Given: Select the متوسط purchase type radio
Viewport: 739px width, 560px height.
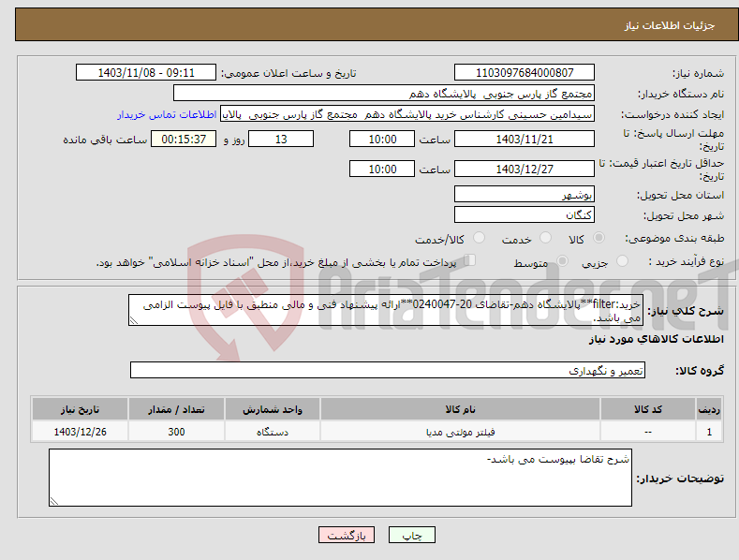Looking at the screenshot, I should tap(562, 260).
